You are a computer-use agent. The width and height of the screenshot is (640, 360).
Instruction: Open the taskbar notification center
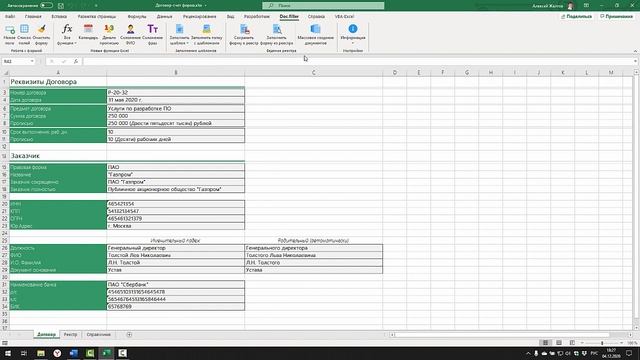[x=629, y=353]
